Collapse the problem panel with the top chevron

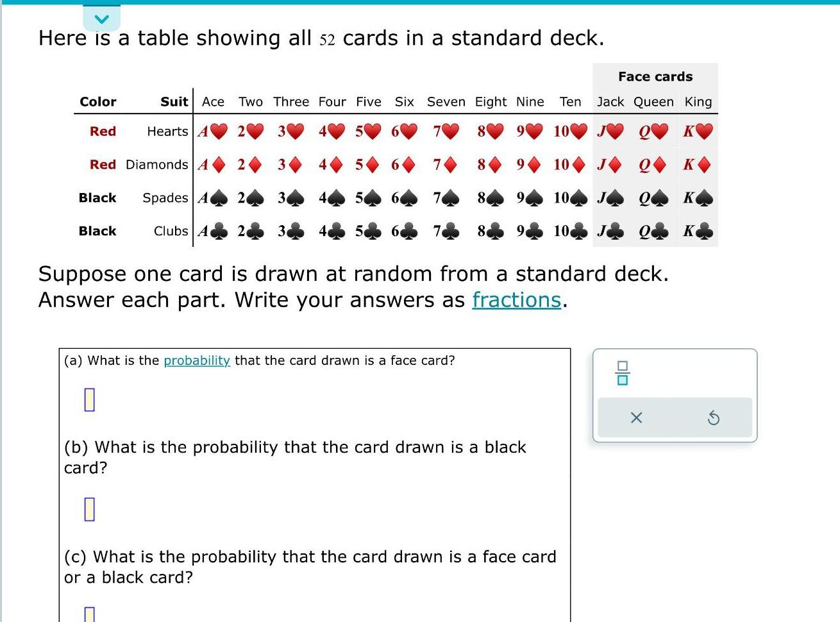100,18
